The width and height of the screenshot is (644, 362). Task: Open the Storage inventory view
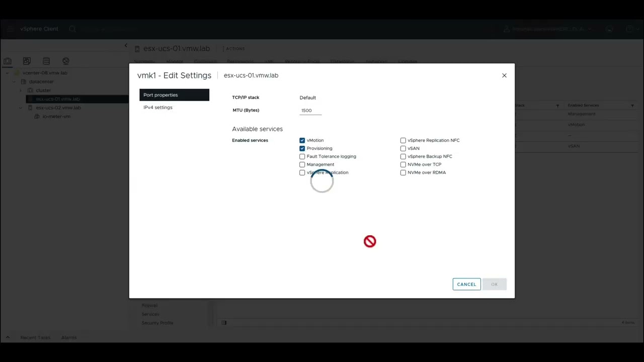46,61
